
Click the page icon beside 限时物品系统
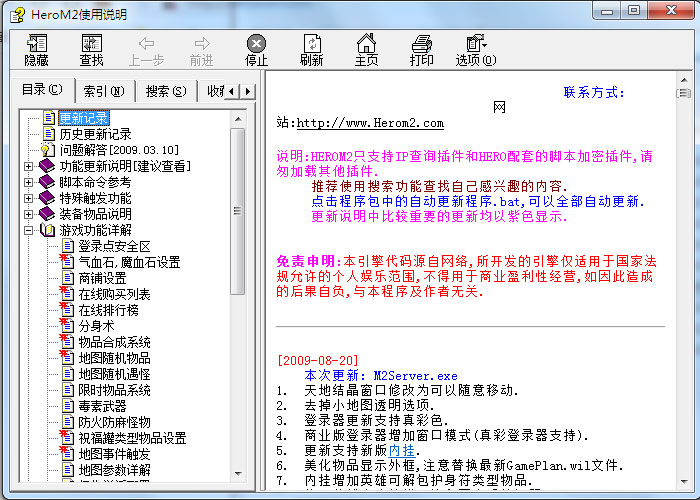click(68, 390)
